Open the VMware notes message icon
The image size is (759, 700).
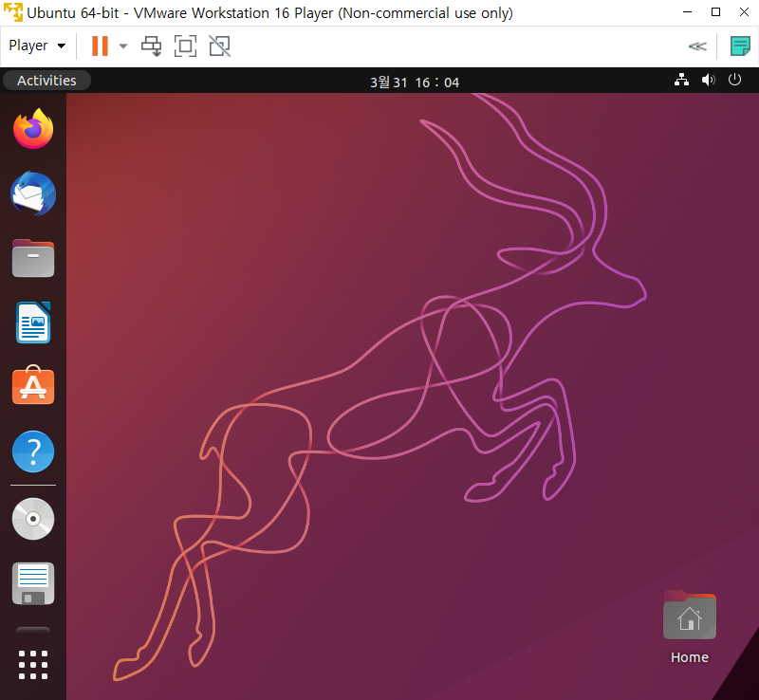(740, 46)
